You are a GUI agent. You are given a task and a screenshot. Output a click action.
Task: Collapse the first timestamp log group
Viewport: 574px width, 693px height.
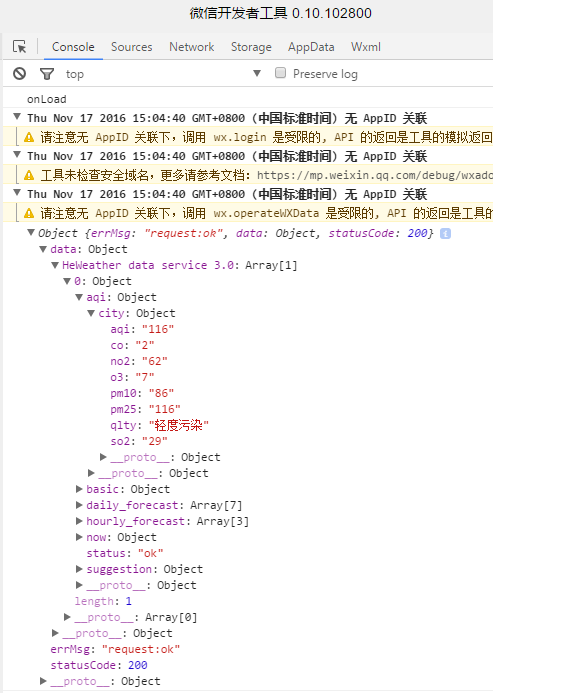tap(17, 117)
